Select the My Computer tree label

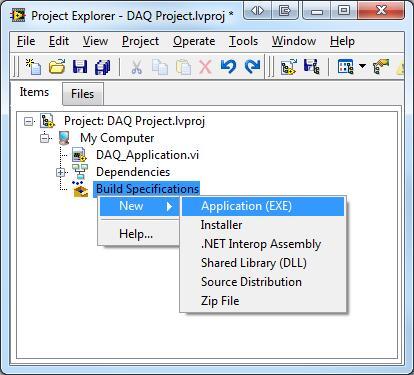coord(117,138)
